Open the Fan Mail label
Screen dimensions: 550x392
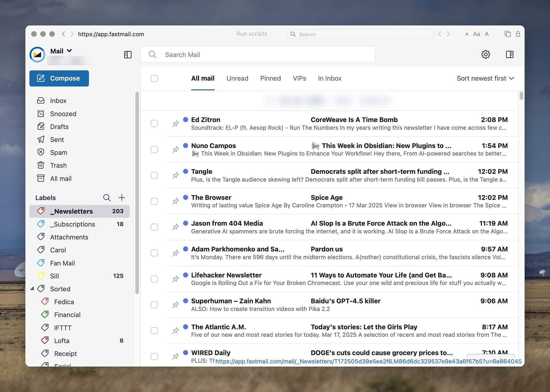80,263
